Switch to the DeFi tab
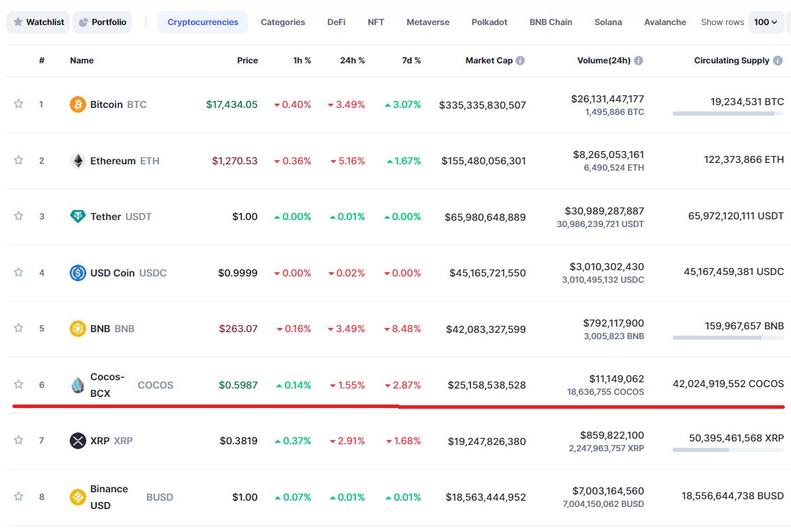The width and height of the screenshot is (791, 532). tap(336, 22)
